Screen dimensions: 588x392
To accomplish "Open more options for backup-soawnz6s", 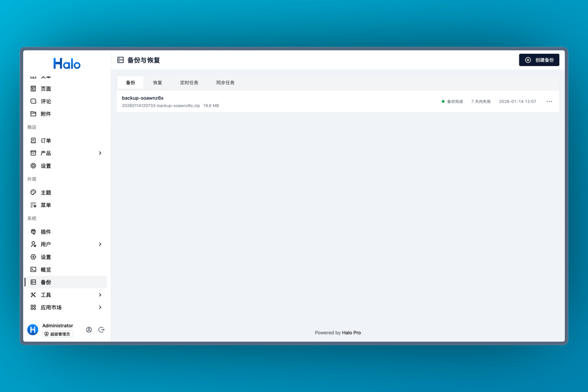I will tap(549, 102).
